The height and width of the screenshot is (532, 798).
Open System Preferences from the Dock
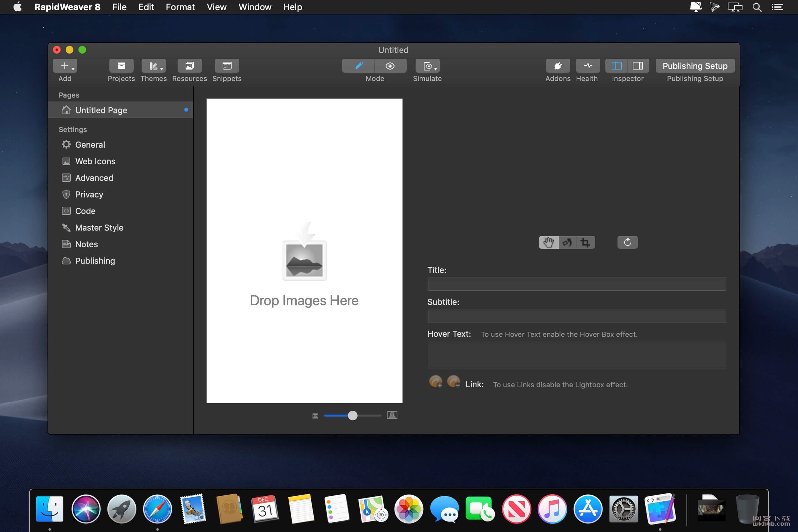[624, 509]
